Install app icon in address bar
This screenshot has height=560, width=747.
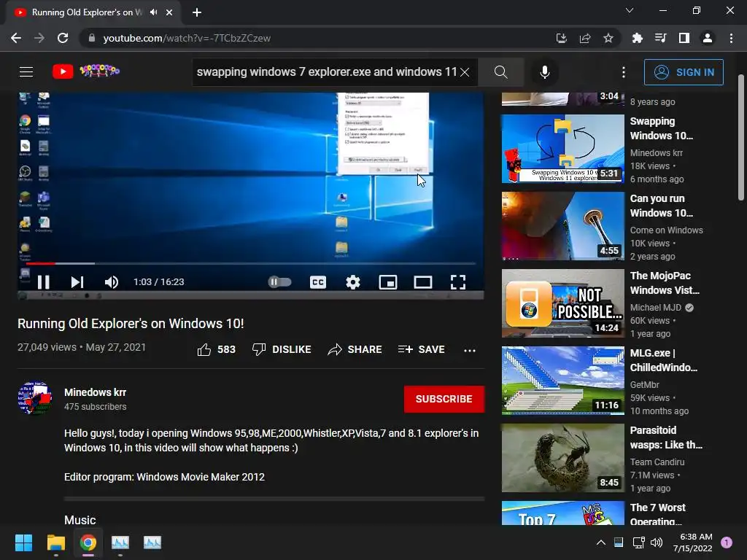[562, 38]
